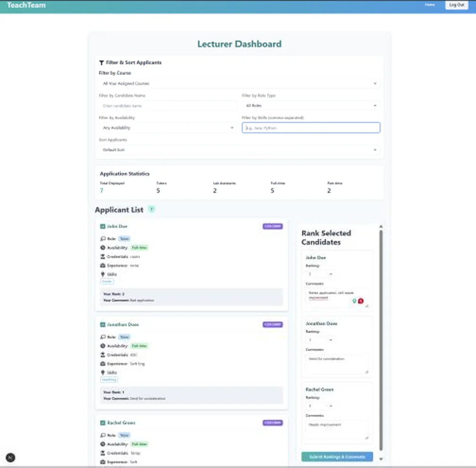This screenshot has height=468, width=476.
Task: Expand the Filter by Availability dropdown
Action: point(168,128)
